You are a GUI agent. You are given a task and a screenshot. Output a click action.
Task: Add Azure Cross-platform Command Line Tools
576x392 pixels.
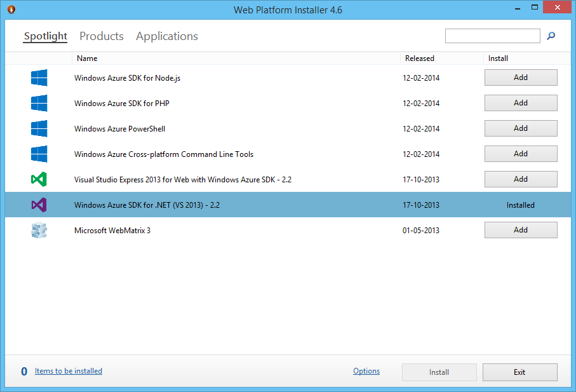tap(521, 154)
